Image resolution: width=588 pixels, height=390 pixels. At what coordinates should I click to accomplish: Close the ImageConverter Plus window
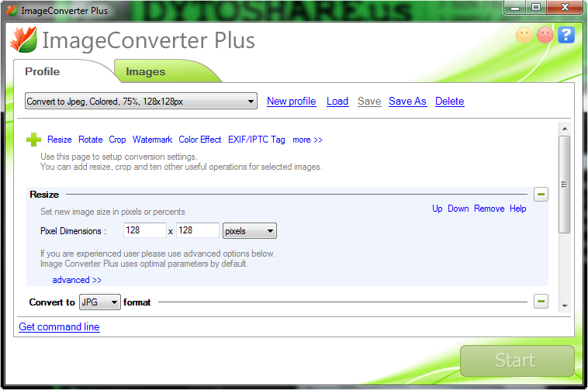pyautogui.click(x=566, y=8)
